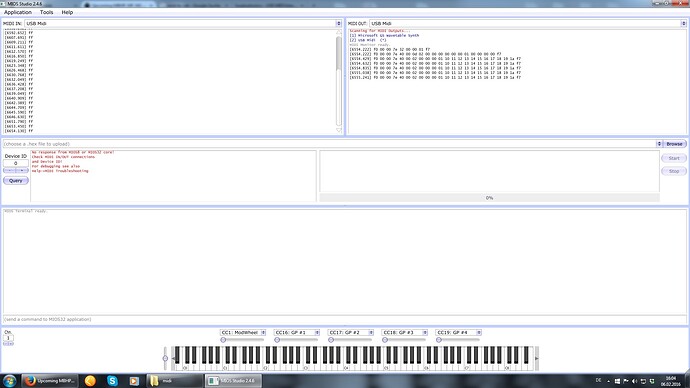Click the Device ID number field
690x388 pixels.
point(16,163)
